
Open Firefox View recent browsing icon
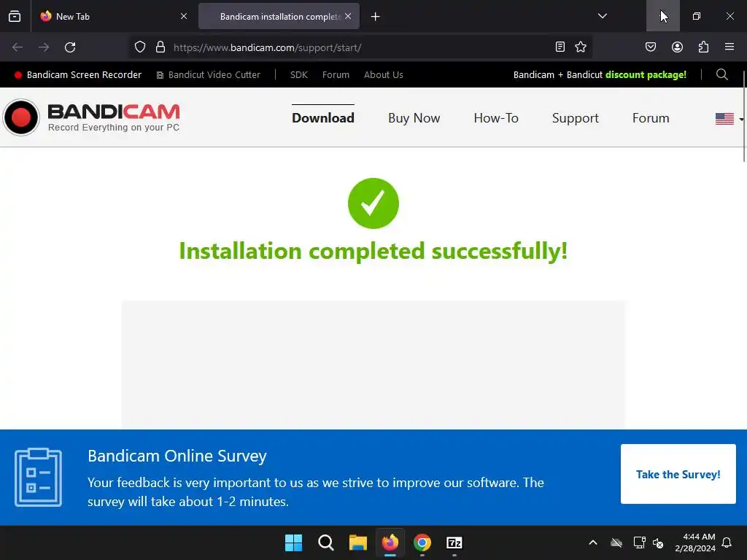tap(15, 16)
